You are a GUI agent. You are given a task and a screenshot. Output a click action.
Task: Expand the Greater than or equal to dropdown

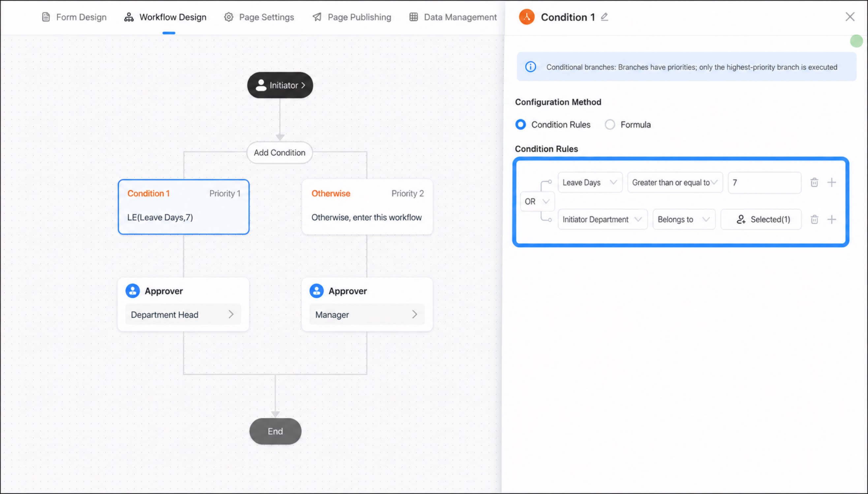[x=675, y=183]
